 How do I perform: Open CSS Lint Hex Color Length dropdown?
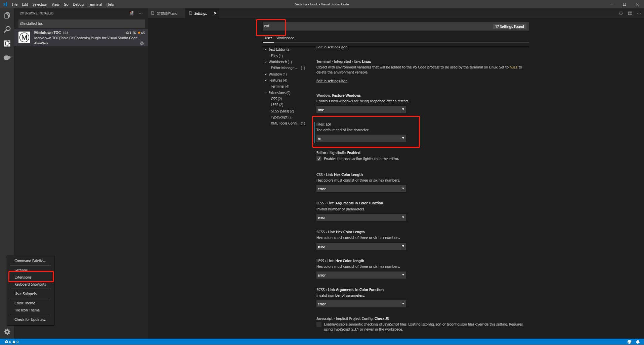tap(361, 189)
